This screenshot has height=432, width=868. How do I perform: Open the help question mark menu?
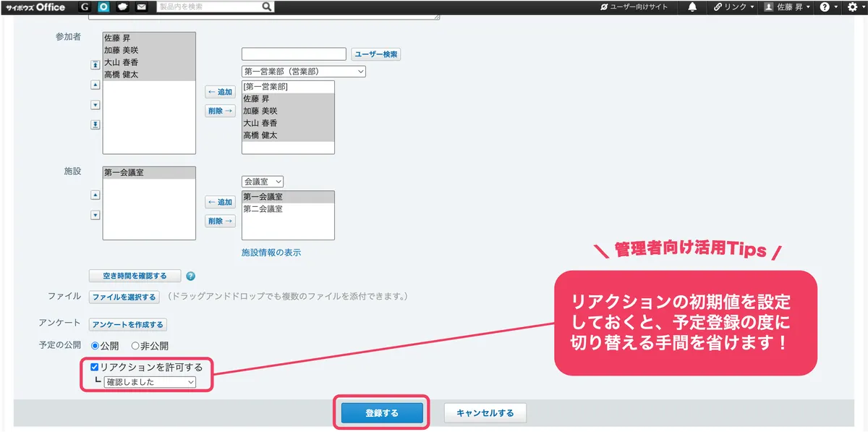829,7
